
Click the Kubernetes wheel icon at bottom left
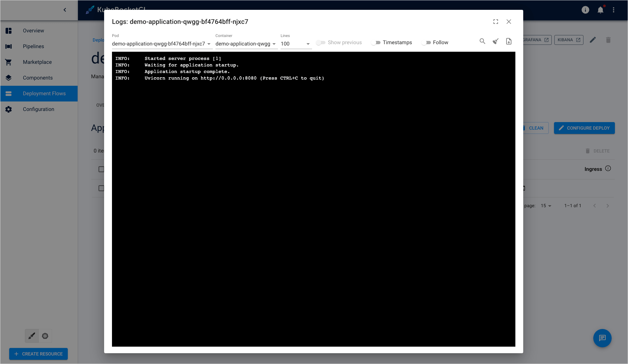(x=45, y=336)
